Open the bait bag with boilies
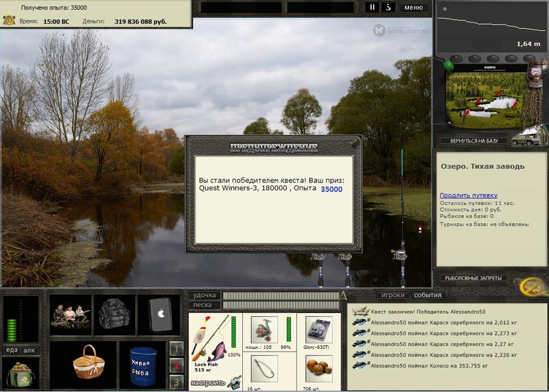 tap(21, 373)
